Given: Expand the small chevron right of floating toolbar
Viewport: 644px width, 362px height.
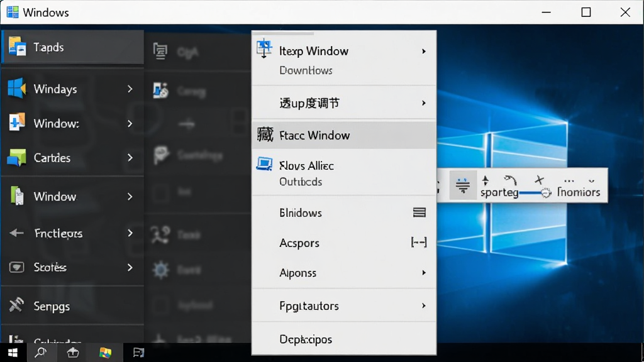Looking at the screenshot, I should [591, 180].
